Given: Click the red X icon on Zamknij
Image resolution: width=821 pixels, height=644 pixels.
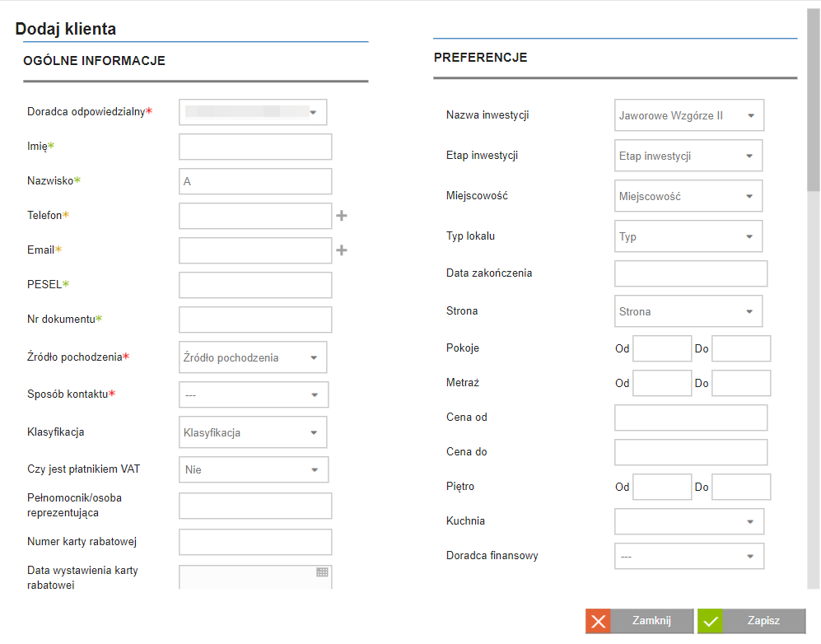Looking at the screenshot, I should point(599,622).
